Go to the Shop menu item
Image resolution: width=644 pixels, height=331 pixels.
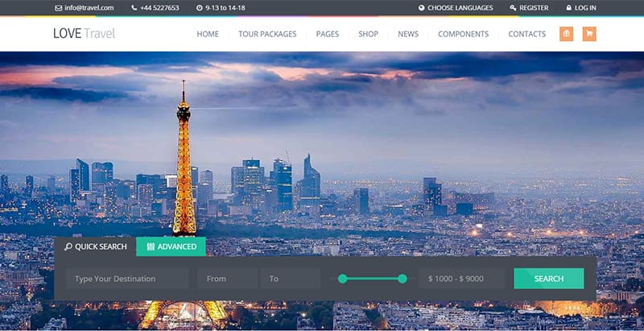tap(368, 34)
